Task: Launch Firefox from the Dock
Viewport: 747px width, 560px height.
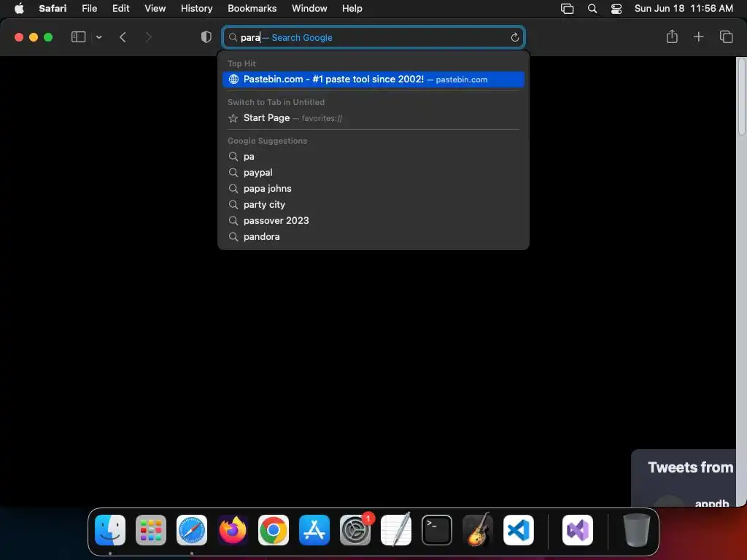Action: (x=233, y=530)
